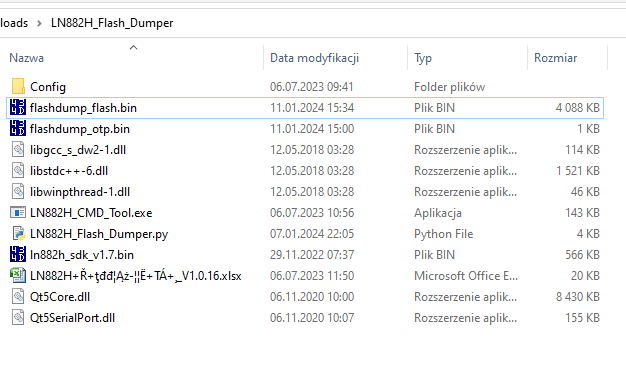Image resolution: width=626 pixels, height=372 pixels.
Task: Select file name flashdump_flash.bin
Action: pos(83,108)
